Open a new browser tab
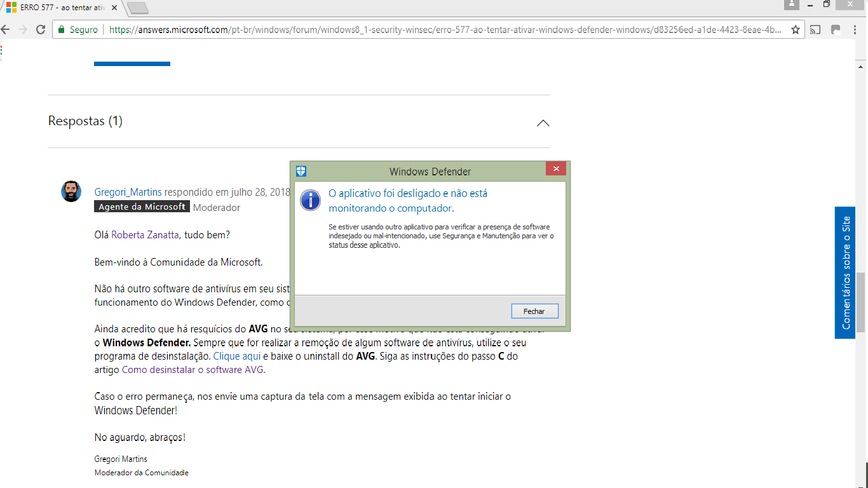The height and width of the screenshot is (488, 868). click(137, 8)
